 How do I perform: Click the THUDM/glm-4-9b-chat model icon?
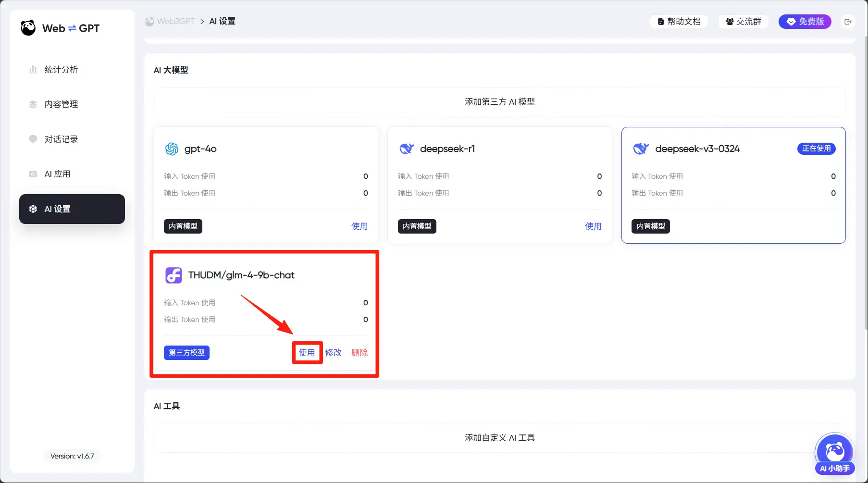(x=174, y=275)
